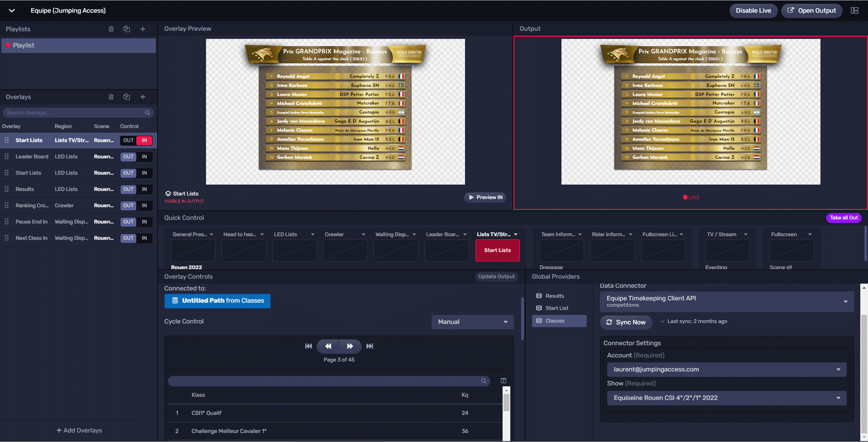Image resolution: width=868 pixels, height=442 pixels.
Task: Toggle Leader Board overlay IN
Action: tap(144, 157)
